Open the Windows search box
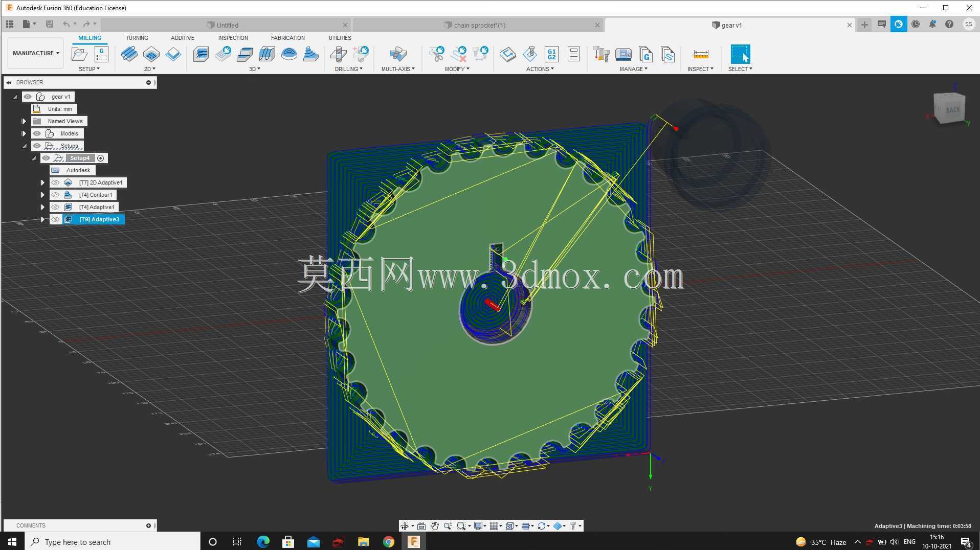 point(113,542)
